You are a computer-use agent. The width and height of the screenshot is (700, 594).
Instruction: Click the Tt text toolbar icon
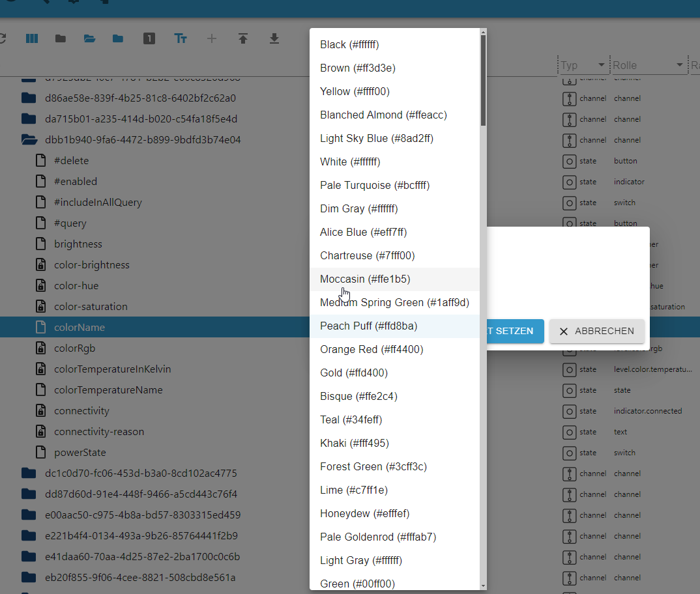click(x=181, y=39)
